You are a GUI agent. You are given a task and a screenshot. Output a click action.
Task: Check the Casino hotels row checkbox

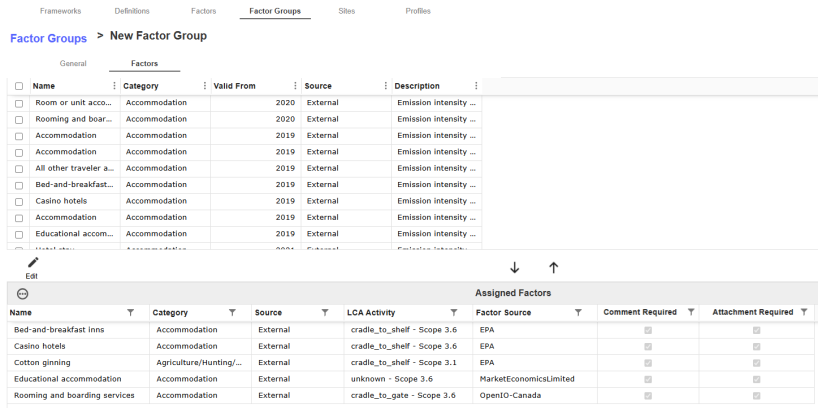[x=19, y=201]
